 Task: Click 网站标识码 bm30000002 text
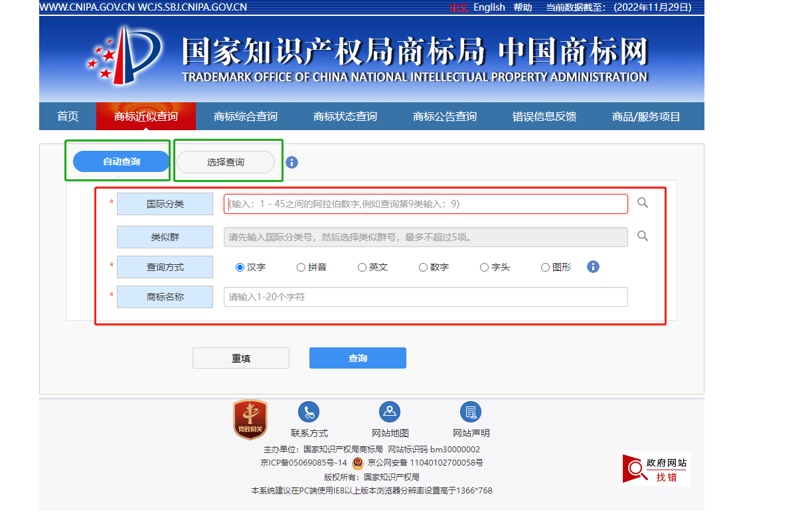434,450
